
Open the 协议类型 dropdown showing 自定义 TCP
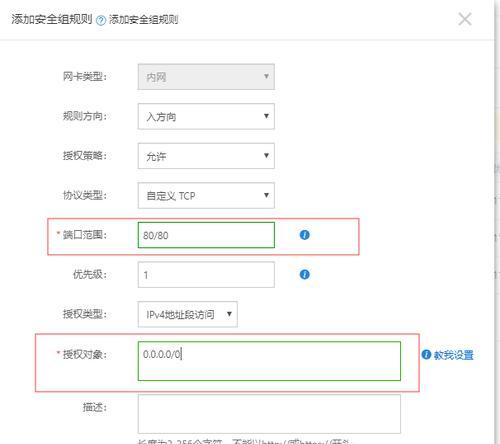(206, 195)
